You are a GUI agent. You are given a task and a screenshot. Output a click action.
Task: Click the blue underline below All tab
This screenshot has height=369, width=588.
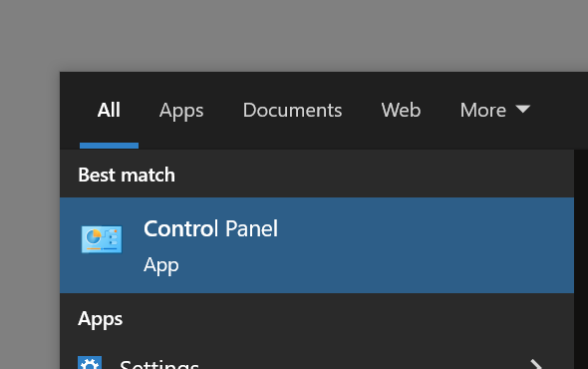click(x=109, y=146)
